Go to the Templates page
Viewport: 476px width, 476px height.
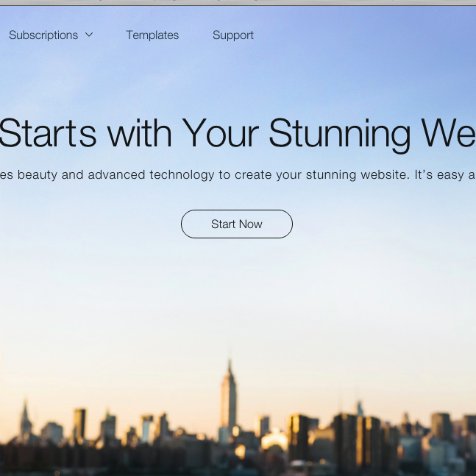tap(152, 35)
